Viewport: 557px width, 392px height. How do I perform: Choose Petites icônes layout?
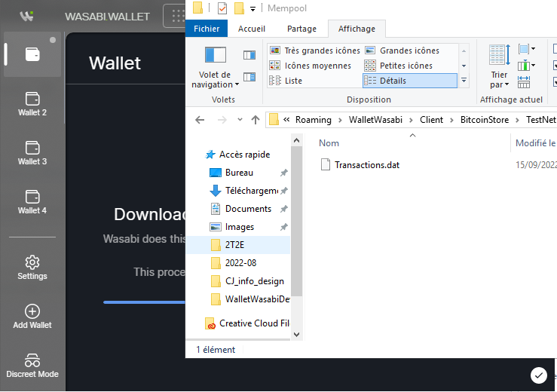click(398, 66)
